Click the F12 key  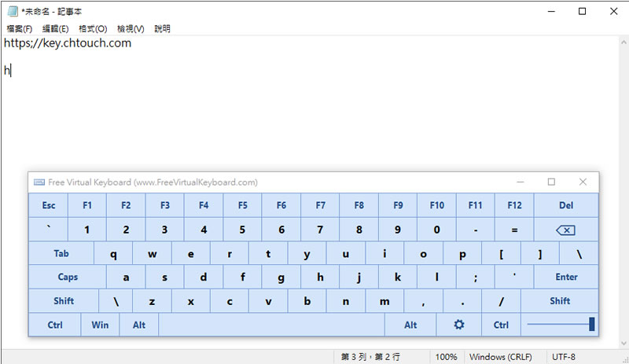coord(514,205)
